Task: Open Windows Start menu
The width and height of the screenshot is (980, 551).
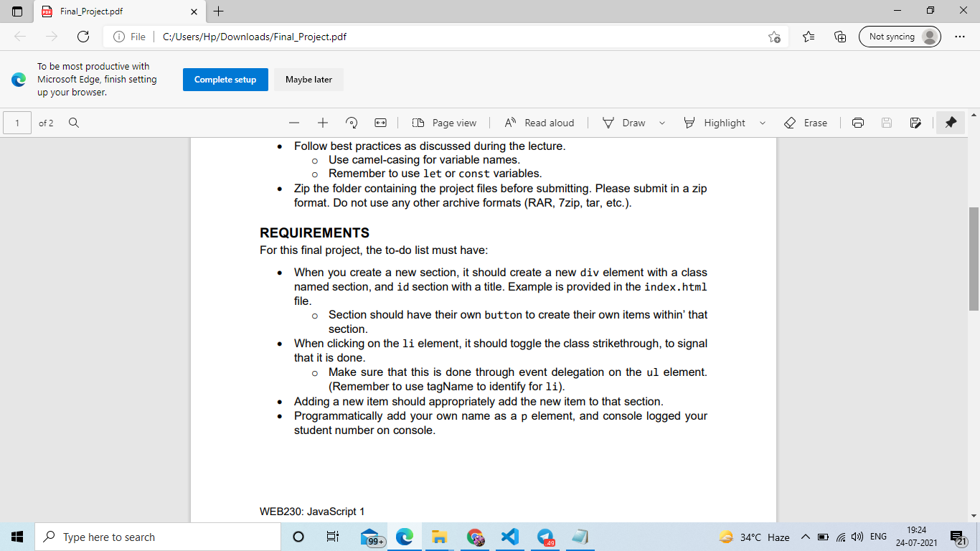Action: (x=17, y=537)
